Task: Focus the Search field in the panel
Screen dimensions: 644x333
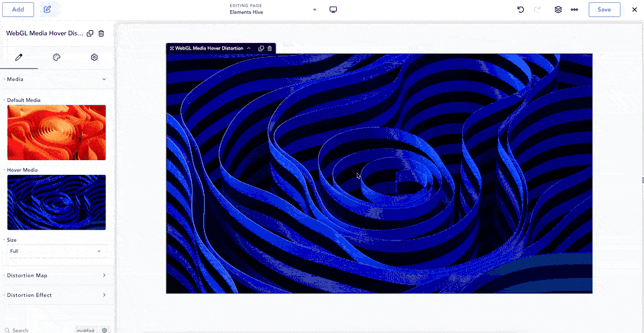Action: coord(39,330)
